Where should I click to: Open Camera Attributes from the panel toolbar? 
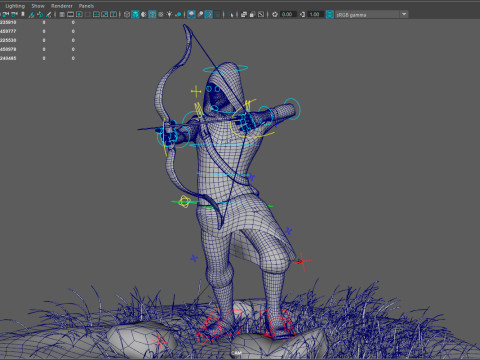14,14
